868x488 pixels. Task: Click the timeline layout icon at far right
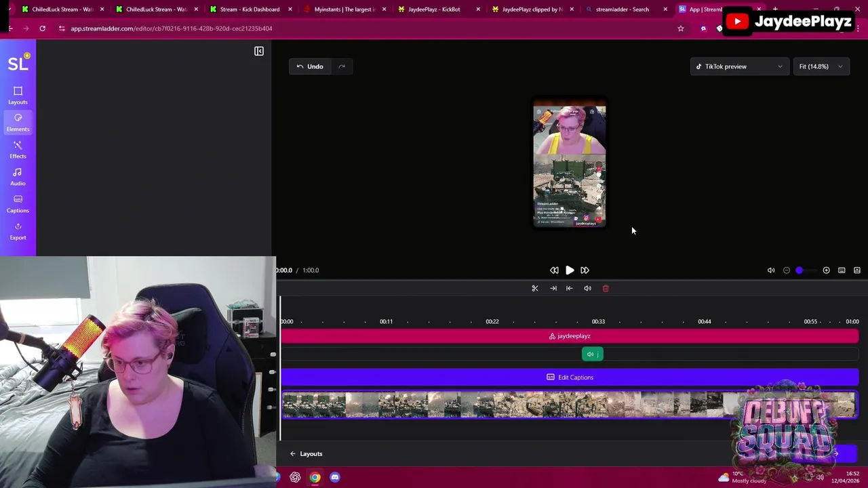(857, 270)
